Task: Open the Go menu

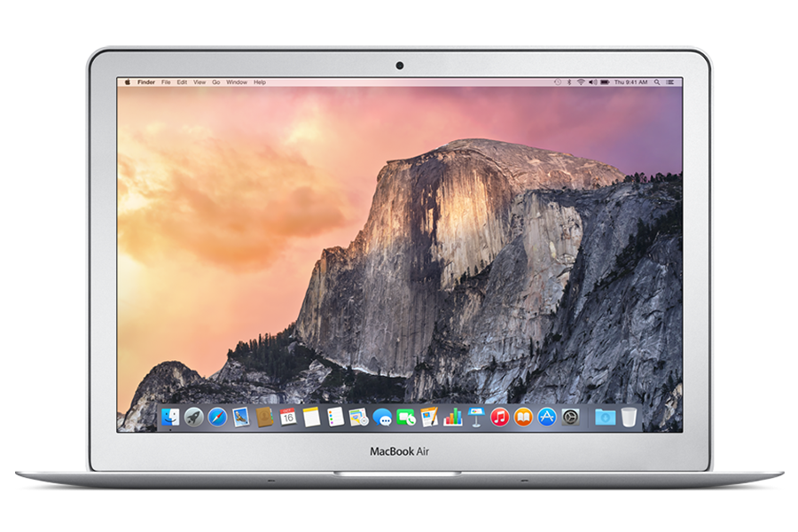Action: pos(216,82)
